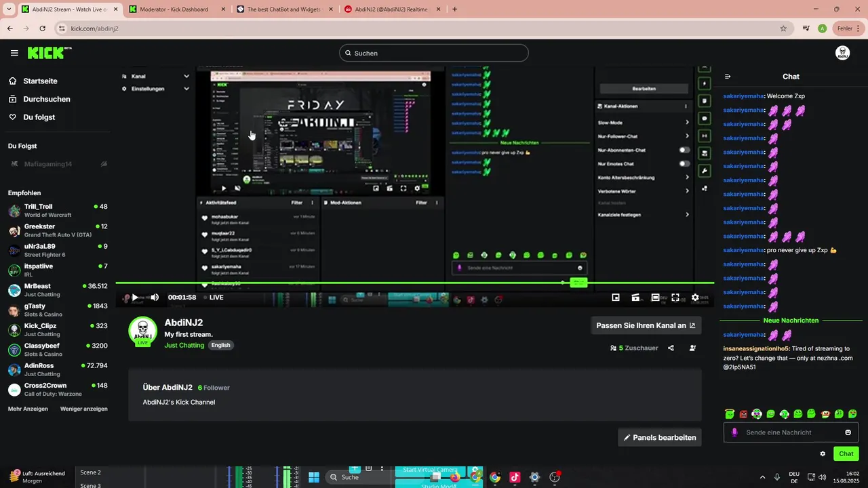868x488 pixels.
Task: Open the taskbar volume control
Action: tap(823, 477)
